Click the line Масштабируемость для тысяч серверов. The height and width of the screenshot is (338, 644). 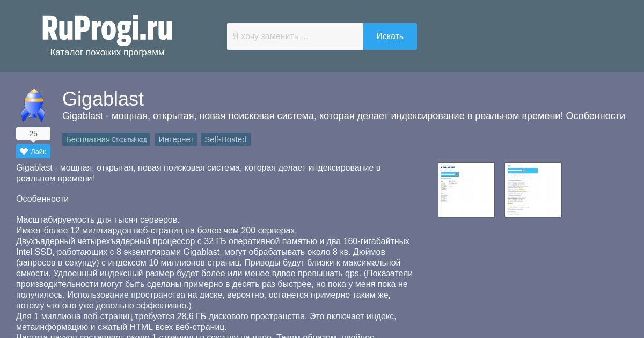point(98,219)
